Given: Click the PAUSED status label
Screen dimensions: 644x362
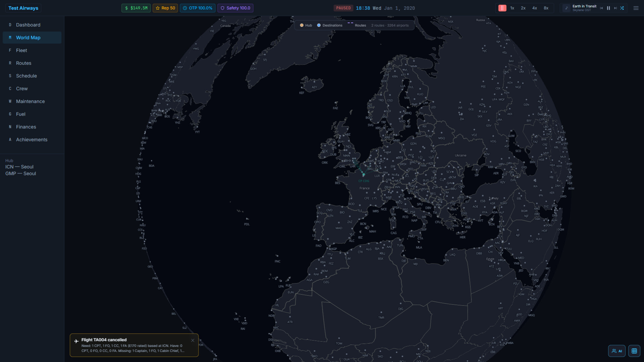Looking at the screenshot, I should [343, 8].
